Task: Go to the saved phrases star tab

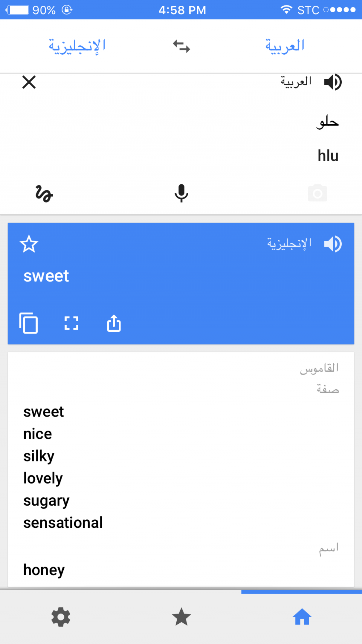Action: click(181, 617)
